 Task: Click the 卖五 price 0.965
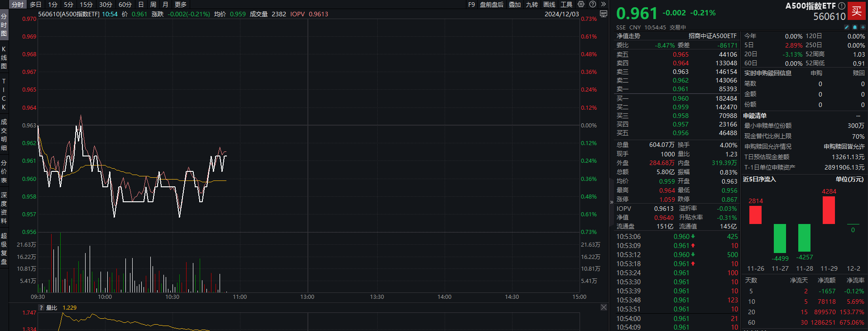681,54
